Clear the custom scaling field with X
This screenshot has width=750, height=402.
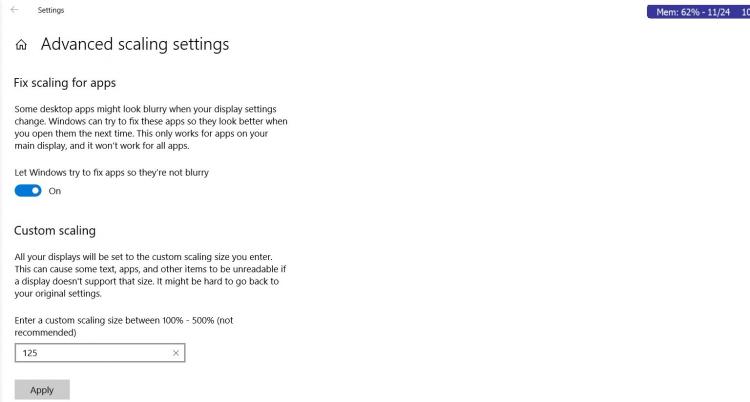click(176, 353)
